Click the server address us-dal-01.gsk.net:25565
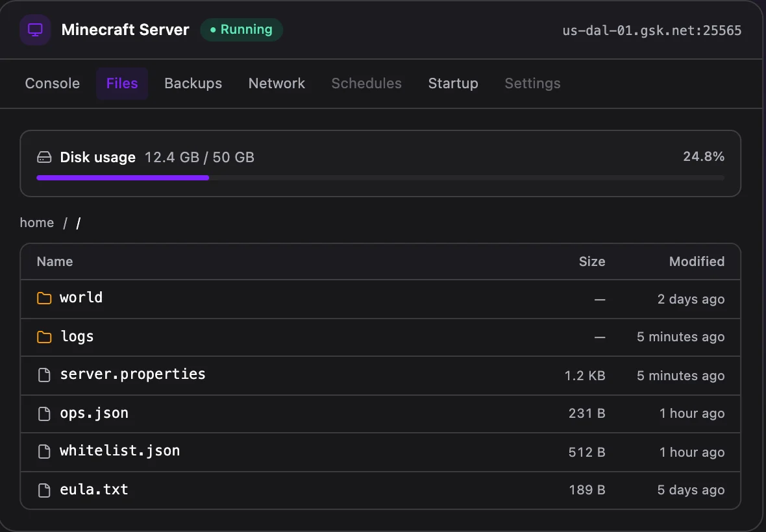The width and height of the screenshot is (766, 532). coord(652,30)
